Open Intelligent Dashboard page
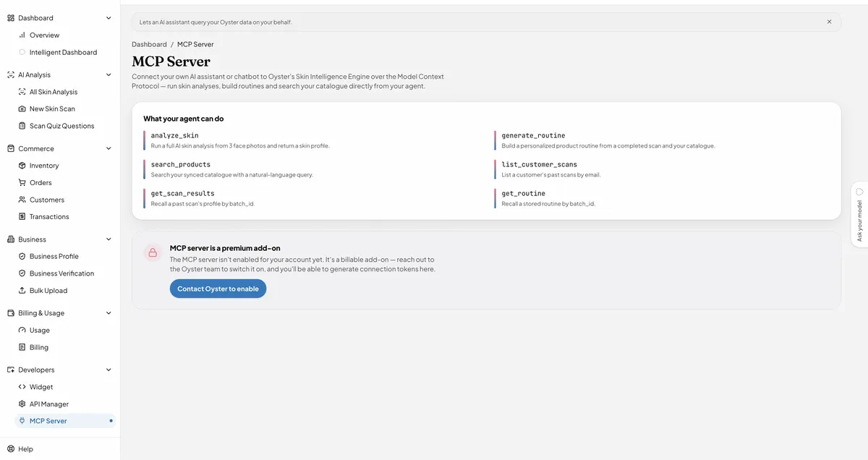Viewport: 868px width, 460px height. pos(64,52)
